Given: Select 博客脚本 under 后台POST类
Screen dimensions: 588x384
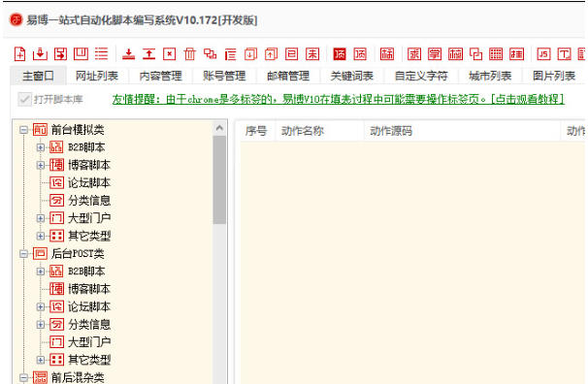Looking at the screenshot, I should 89,289.
